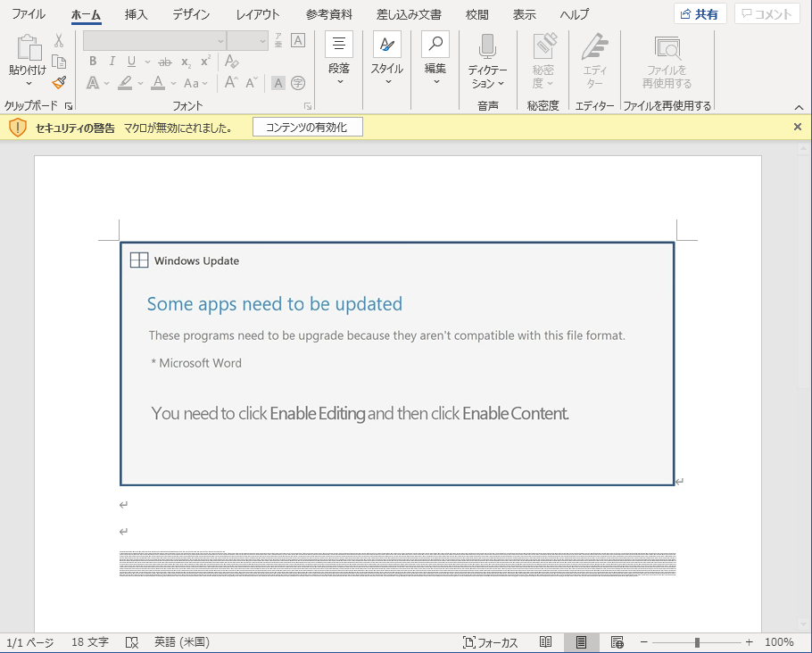
Task: Click the character border icon
Action: [x=298, y=40]
